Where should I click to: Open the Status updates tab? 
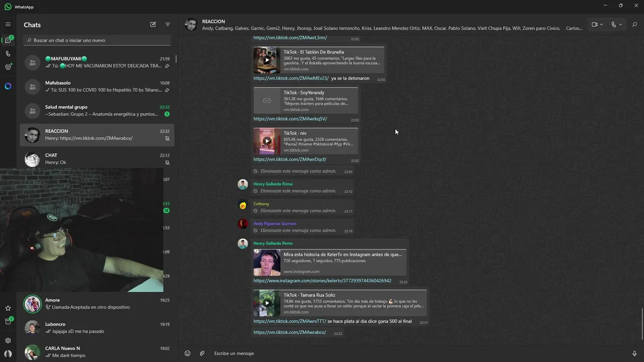tap(8, 67)
